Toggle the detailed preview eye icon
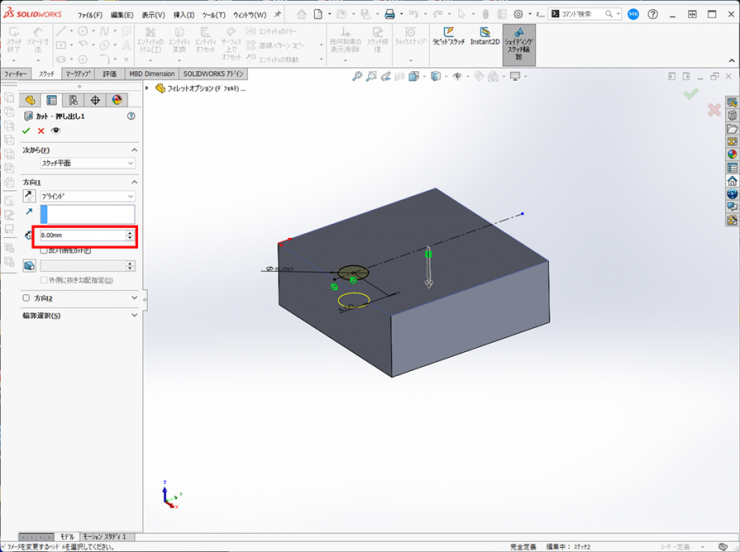Screen dimensions: 740x552 56,131
